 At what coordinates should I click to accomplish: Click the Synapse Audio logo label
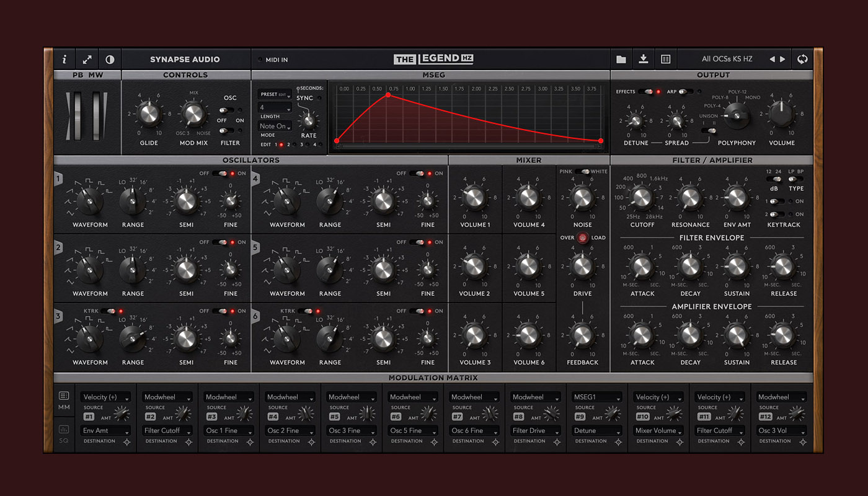[x=185, y=60]
